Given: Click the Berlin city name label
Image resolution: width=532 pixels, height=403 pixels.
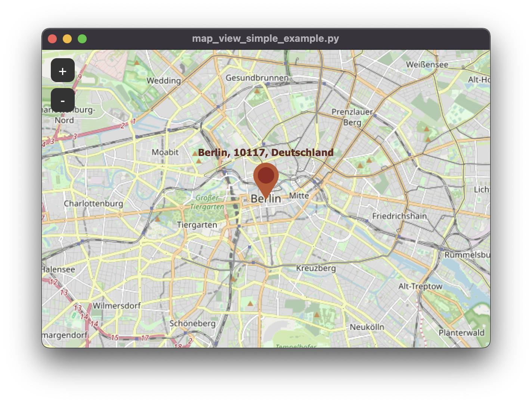Looking at the screenshot, I should pyautogui.click(x=266, y=199).
